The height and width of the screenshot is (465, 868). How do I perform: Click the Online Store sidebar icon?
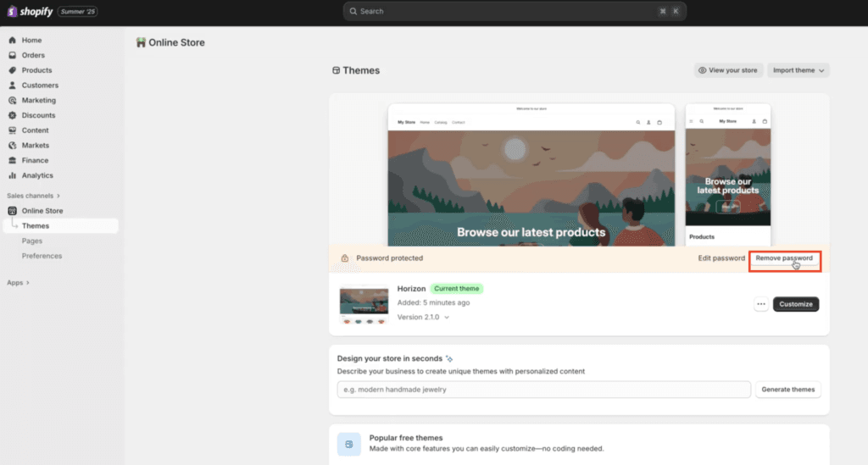pyautogui.click(x=12, y=211)
